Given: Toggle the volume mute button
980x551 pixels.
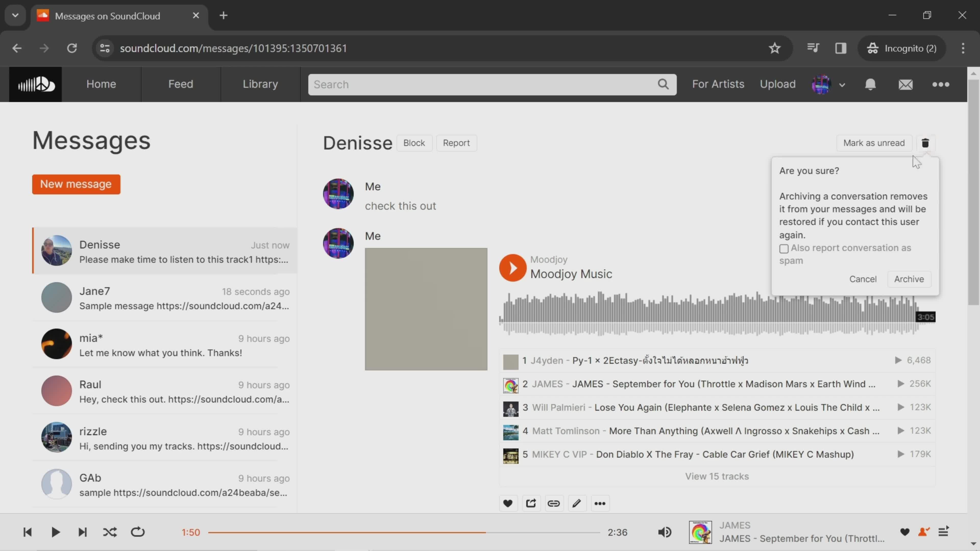Looking at the screenshot, I should [x=665, y=532].
